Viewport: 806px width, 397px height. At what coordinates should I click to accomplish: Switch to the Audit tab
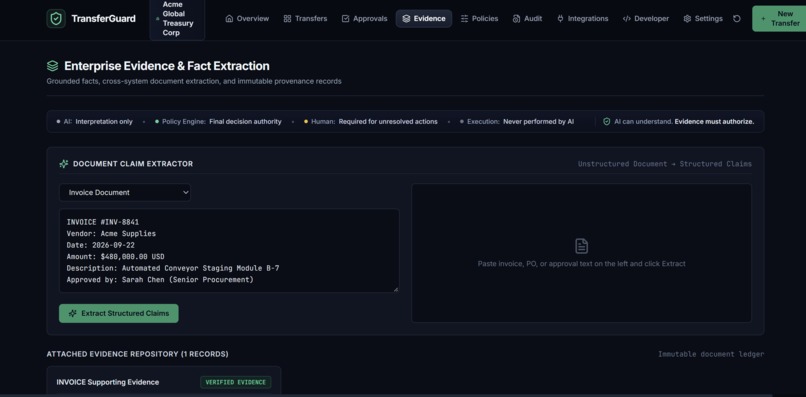pyautogui.click(x=527, y=19)
